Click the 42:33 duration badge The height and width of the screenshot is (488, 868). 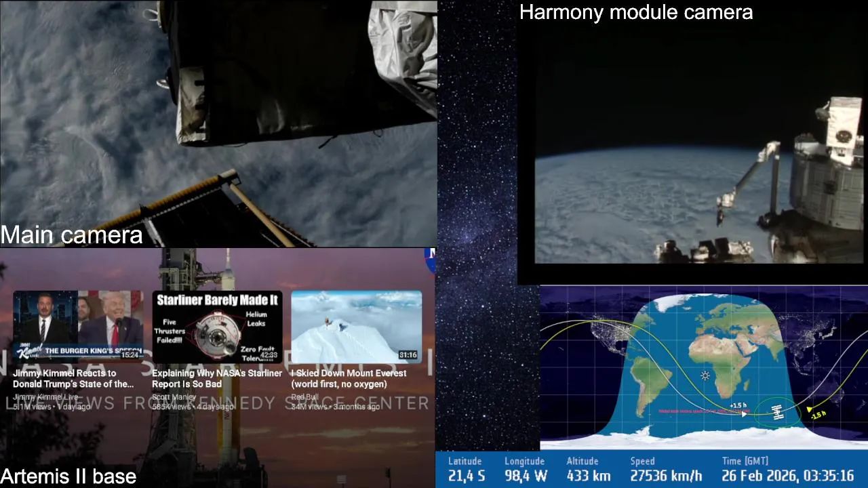[269, 355]
